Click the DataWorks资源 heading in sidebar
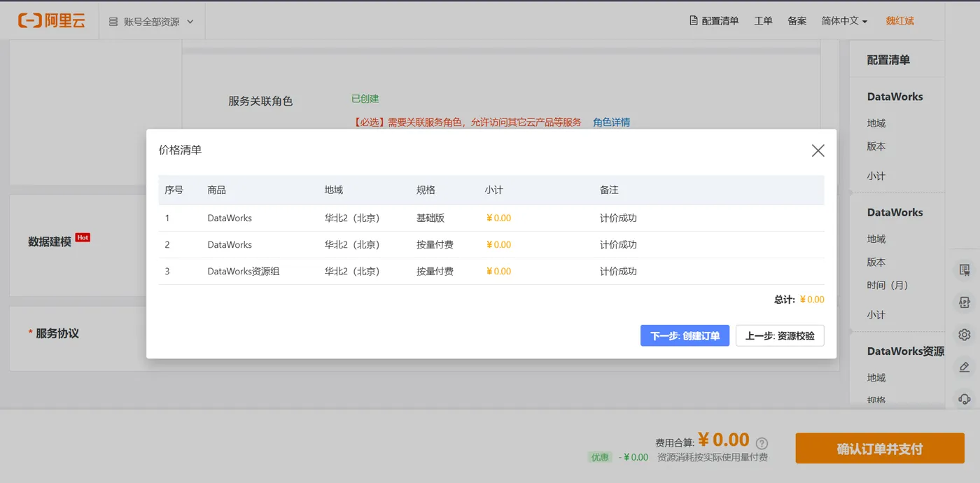 905,351
